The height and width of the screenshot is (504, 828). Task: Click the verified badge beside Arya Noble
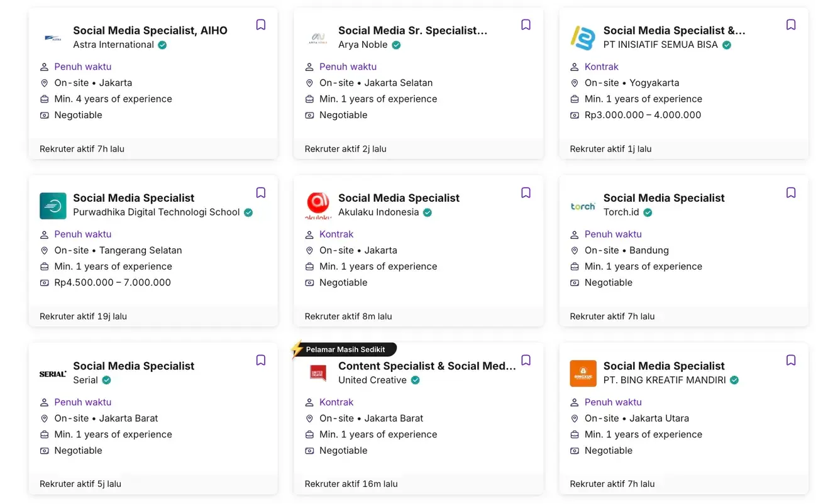(x=396, y=45)
